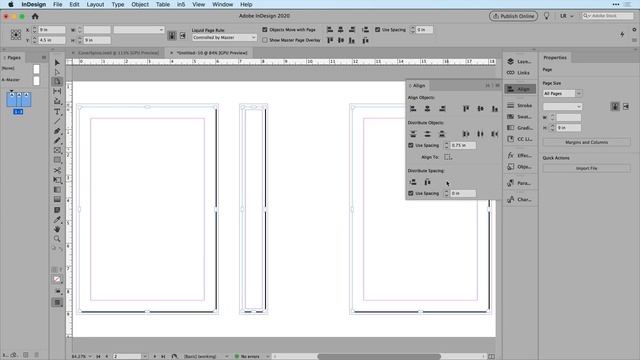Click Align Horizontal Centers in Align panel
Viewport: 640px width, 360px height.
pyautogui.click(x=427, y=109)
